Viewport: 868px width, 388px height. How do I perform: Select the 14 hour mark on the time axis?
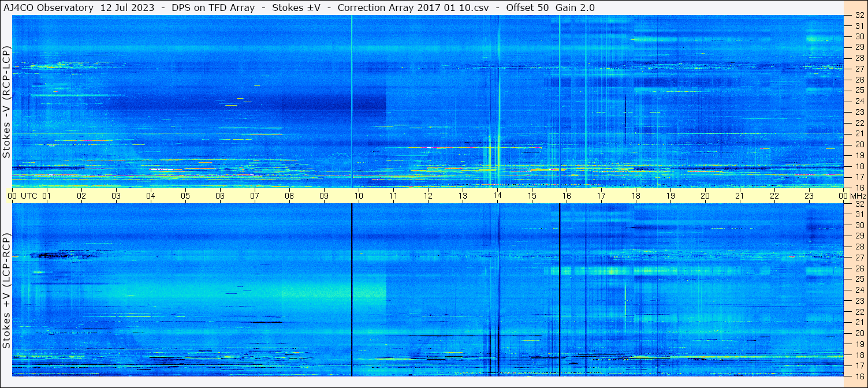[x=497, y=196]
